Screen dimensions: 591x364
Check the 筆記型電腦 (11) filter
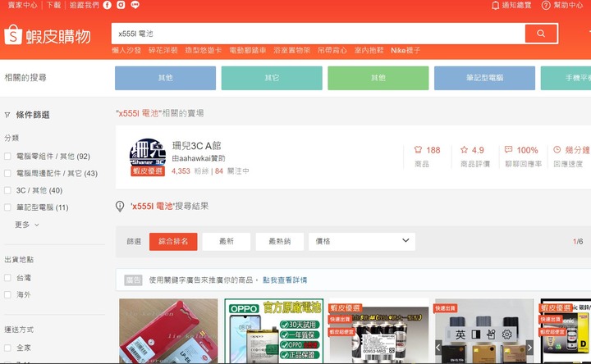pos(7,207)
